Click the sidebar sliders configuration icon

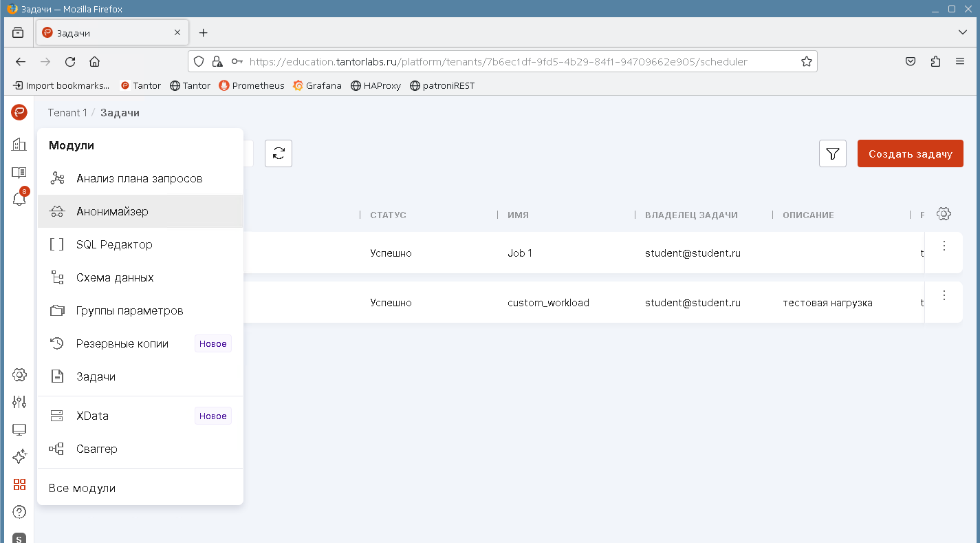click(x=19, y=402)
